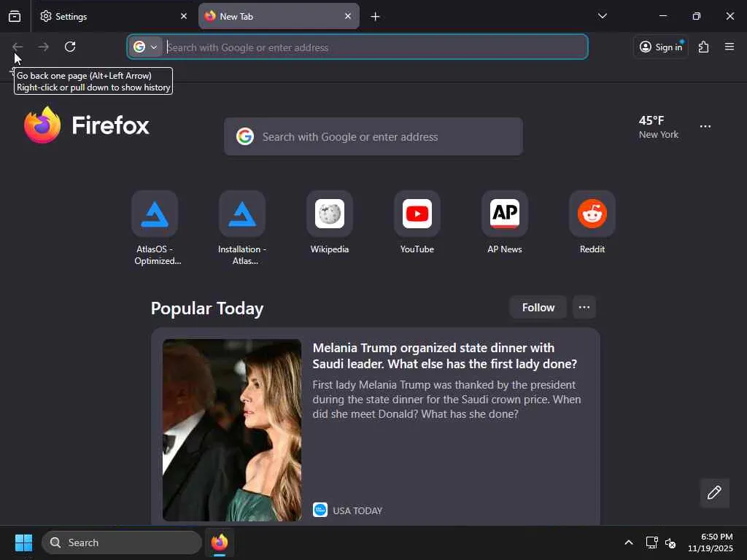Image resolution: width=747 pixels, height=560 pixels.
Task: Go back one page arrow
Action: pyautogui.click(x=18, y=47)
